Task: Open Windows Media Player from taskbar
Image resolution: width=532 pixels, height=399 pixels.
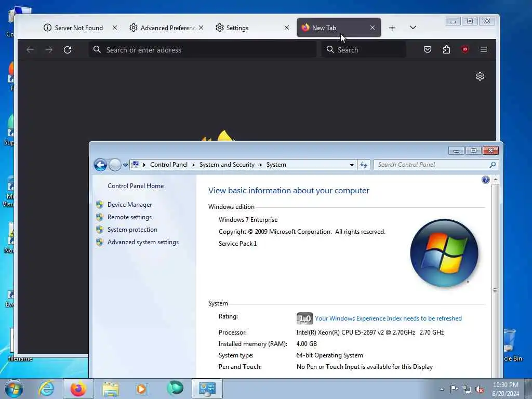Action: click(x=142, y=389)
